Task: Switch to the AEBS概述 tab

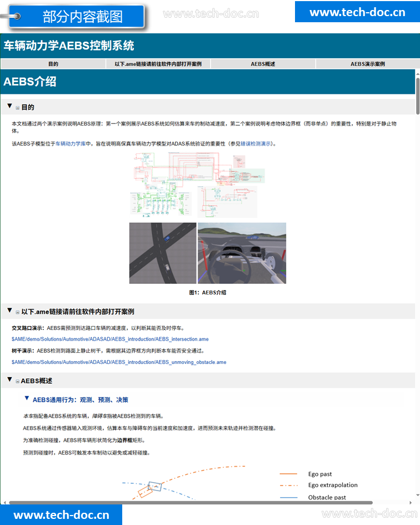Action: tap(263, 64)
